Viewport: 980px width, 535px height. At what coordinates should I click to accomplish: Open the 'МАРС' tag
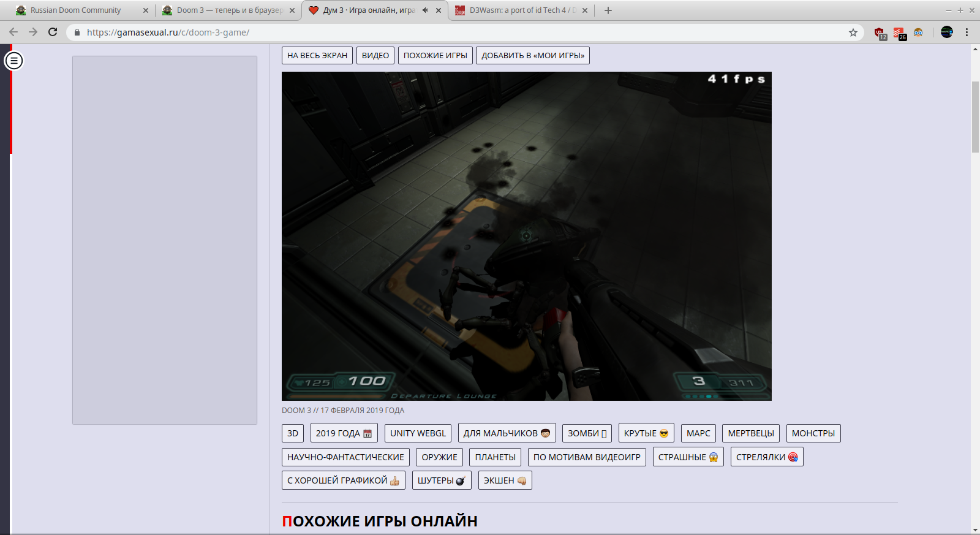coord(698,433)
